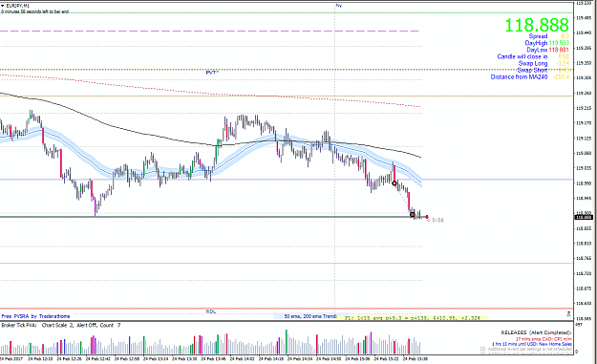This screenshot has height=364, width=597.
Task: Select the purple dashed horizontal line
Action: (209, 31)
